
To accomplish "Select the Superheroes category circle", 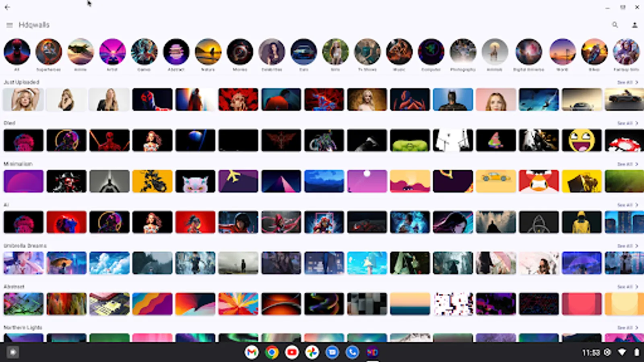I will tap(49, 51).
